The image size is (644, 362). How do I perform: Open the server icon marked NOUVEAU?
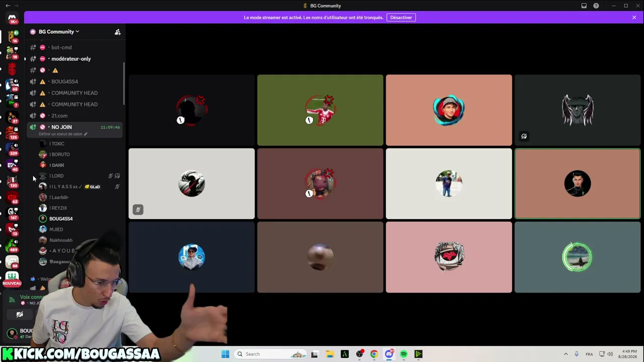12,278
